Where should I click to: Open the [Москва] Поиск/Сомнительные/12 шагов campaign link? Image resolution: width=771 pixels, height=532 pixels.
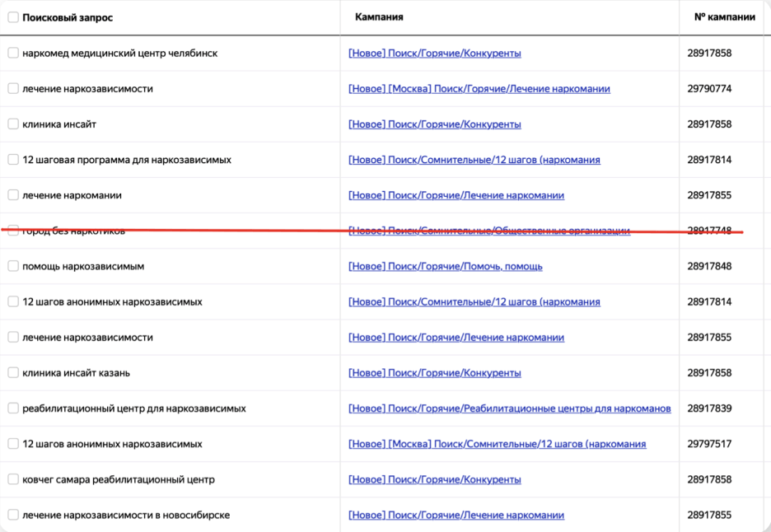pos(497,445)
